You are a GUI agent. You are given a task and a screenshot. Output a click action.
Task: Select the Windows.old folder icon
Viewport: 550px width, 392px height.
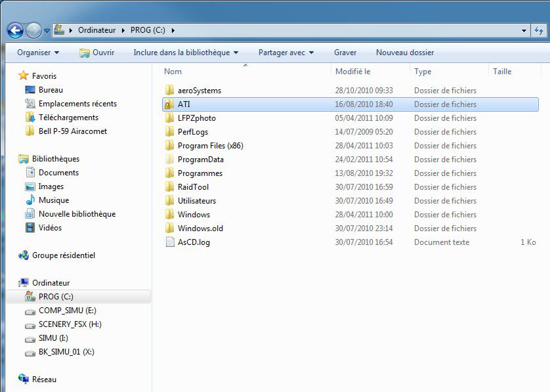click(169, 228)
